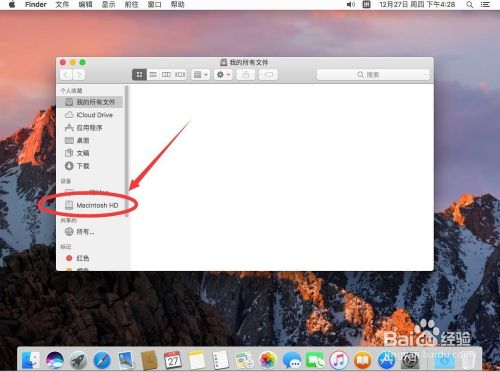Switch to list view
This screenshot has height=372, width=500.
point(153,75)
